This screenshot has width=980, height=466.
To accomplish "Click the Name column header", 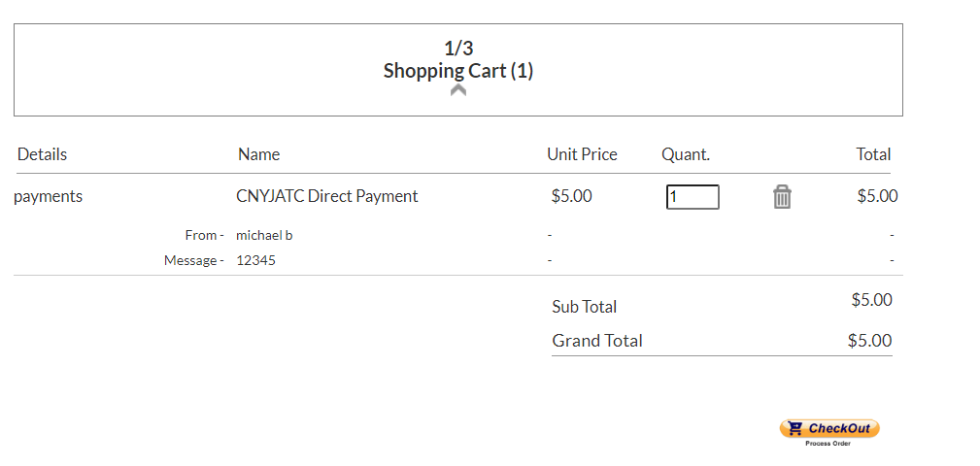I will (x=258, y=154).
